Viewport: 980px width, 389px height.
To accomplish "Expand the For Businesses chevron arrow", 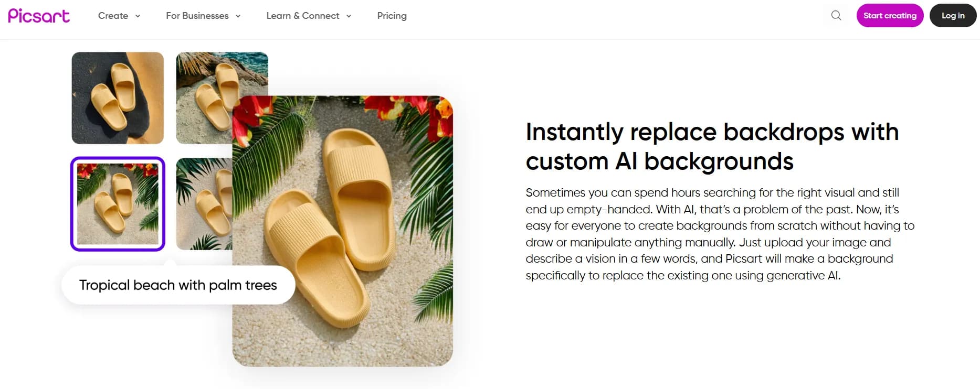I will click(x=238, y=16).
